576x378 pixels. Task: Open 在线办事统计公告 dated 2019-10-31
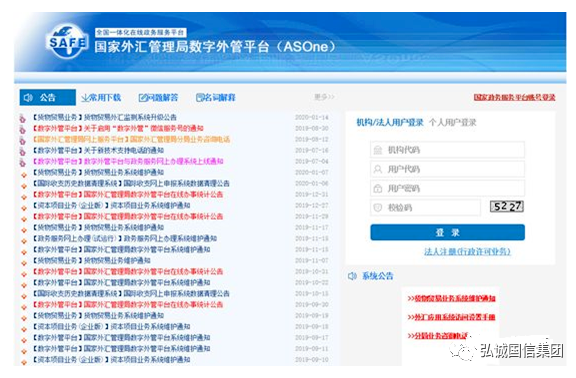pos(128,271)
